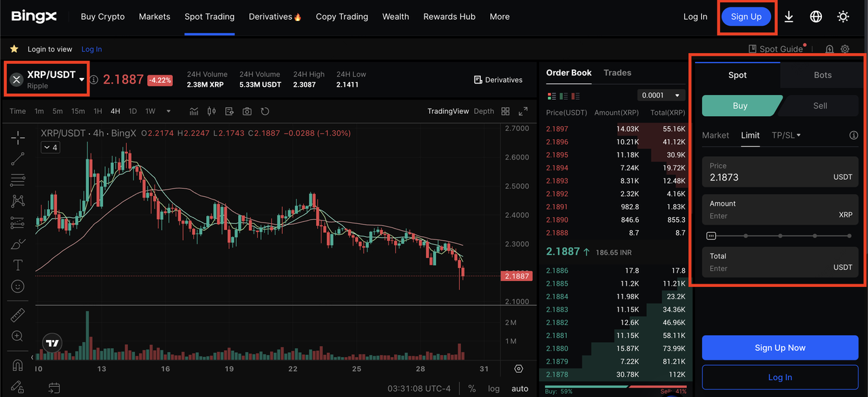This screenshot has height=397, width=868.
Task: Click the download app icon
Action: [789, 16]
